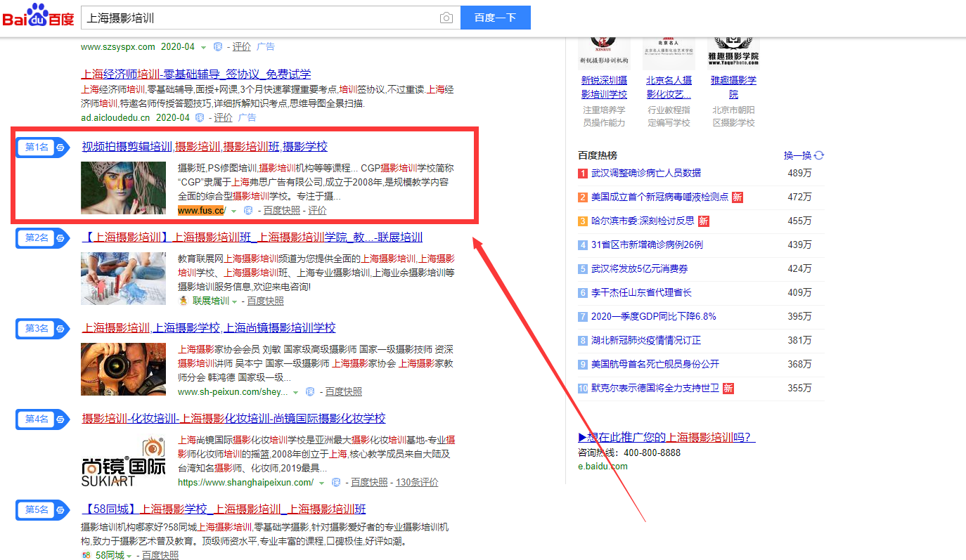Viewport: 966px width, 560px height.
Task: Open hot topic 31省区市新增确诊病例26例
Action: tap(647, 245)
